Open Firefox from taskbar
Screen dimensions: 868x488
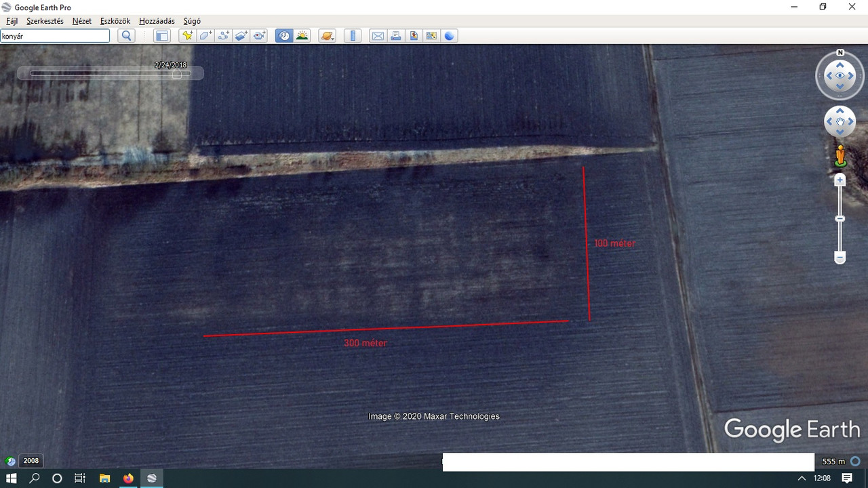pos(128,479)
